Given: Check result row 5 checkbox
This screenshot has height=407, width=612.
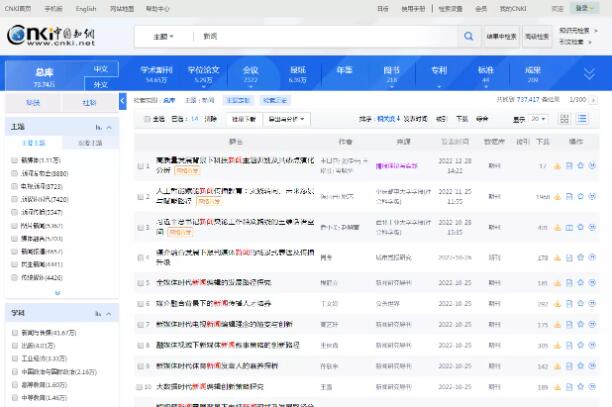Looking at the screenshot, I should click(140, 283).
